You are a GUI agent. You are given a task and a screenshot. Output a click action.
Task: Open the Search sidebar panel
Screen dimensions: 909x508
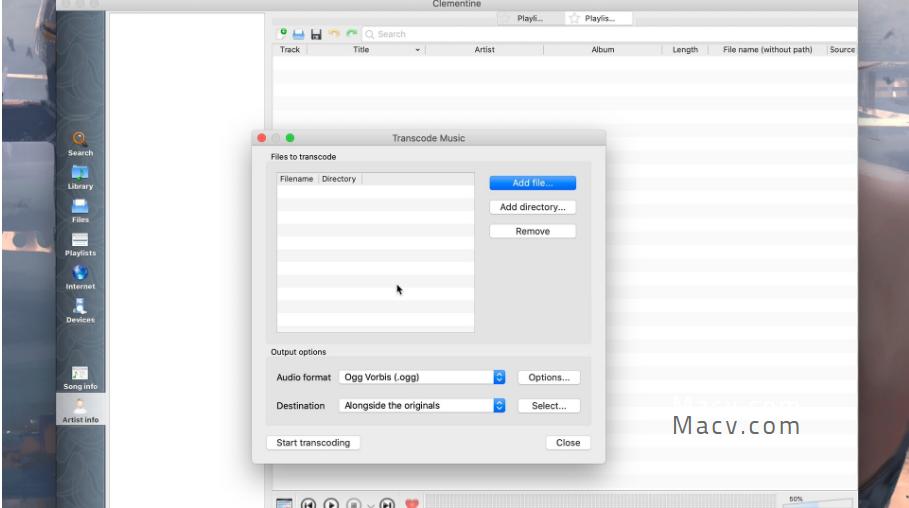80,144
